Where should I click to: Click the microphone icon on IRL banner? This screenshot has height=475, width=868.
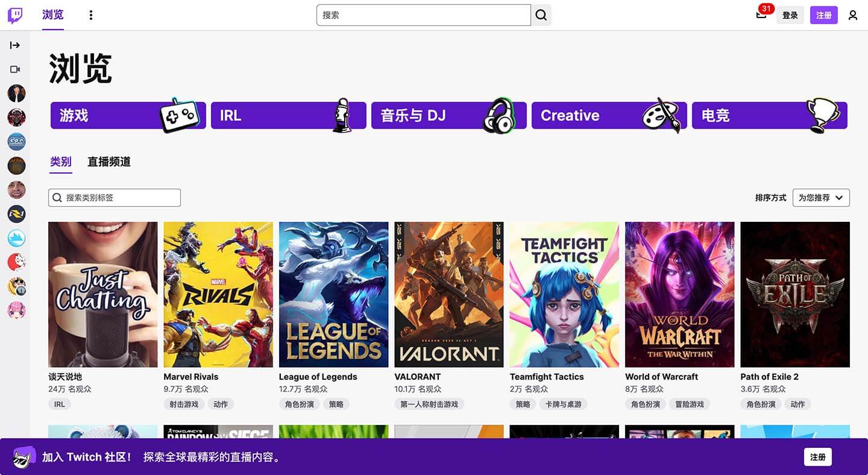point(342,115)
